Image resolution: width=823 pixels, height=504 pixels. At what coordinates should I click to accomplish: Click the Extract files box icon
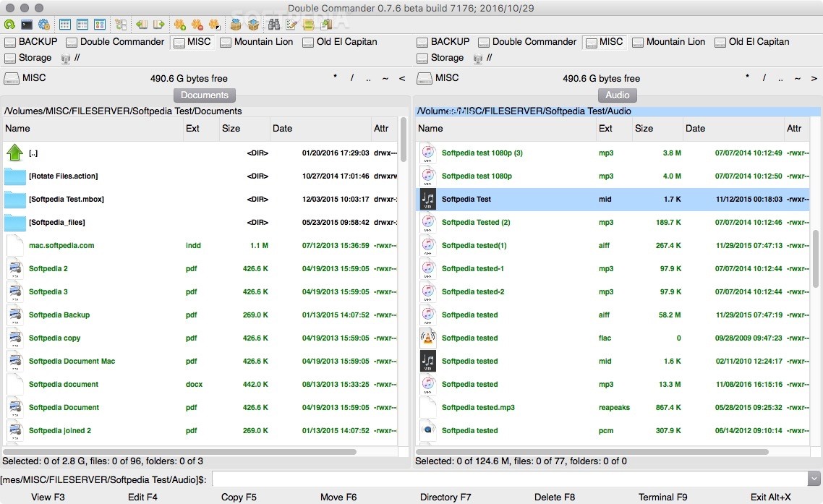click(254, 24)
